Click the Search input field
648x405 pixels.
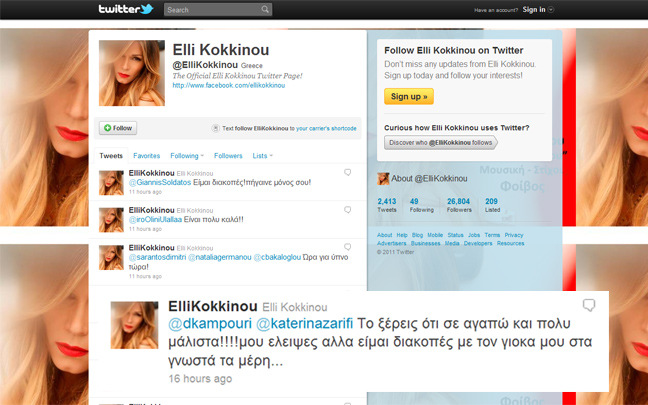click(x=210, y=10)
